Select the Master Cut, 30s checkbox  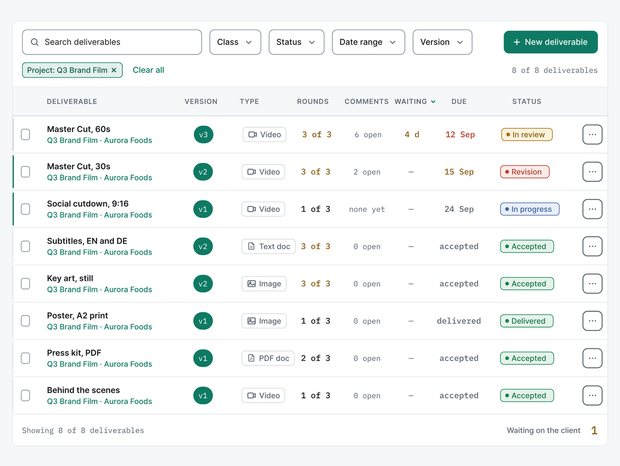tap(25, 172)
